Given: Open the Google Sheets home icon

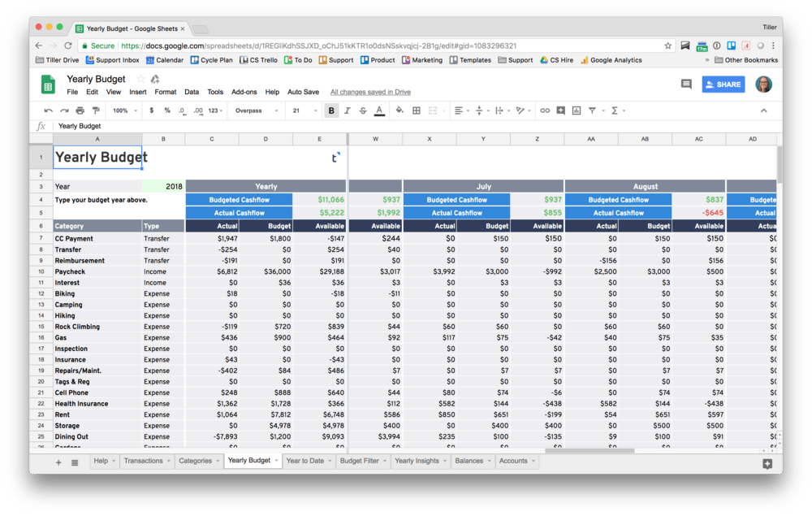Looking at the screenshot, I should point(48,85).
